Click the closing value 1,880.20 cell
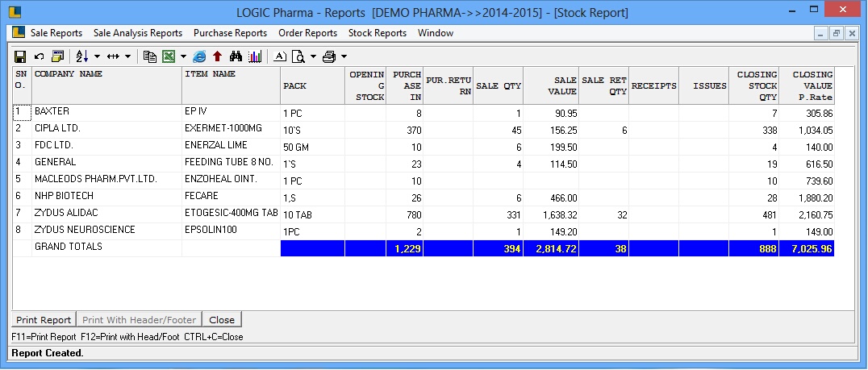 pos(806,198)
